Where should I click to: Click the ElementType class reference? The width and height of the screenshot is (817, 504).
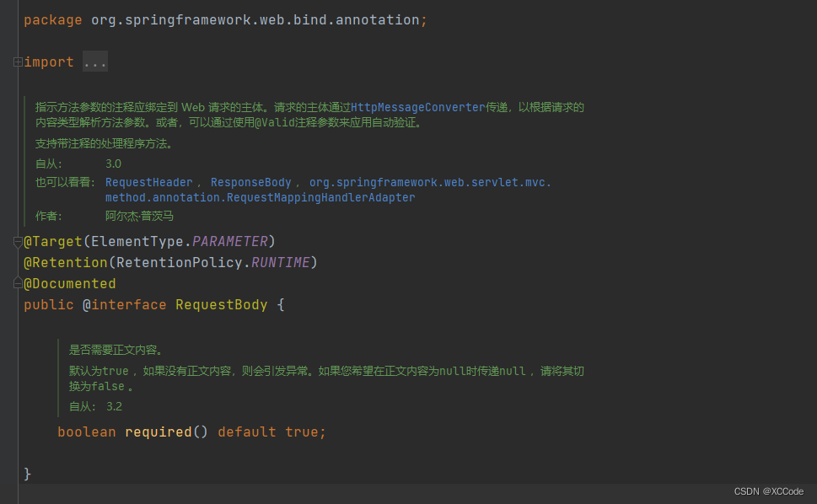click(137, 242)
